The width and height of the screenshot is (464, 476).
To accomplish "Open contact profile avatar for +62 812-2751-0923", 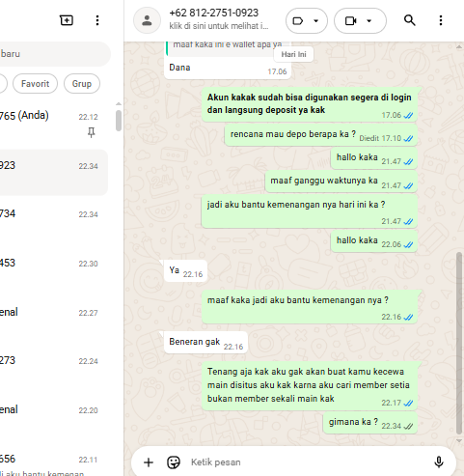I will (x=147, y=20).
